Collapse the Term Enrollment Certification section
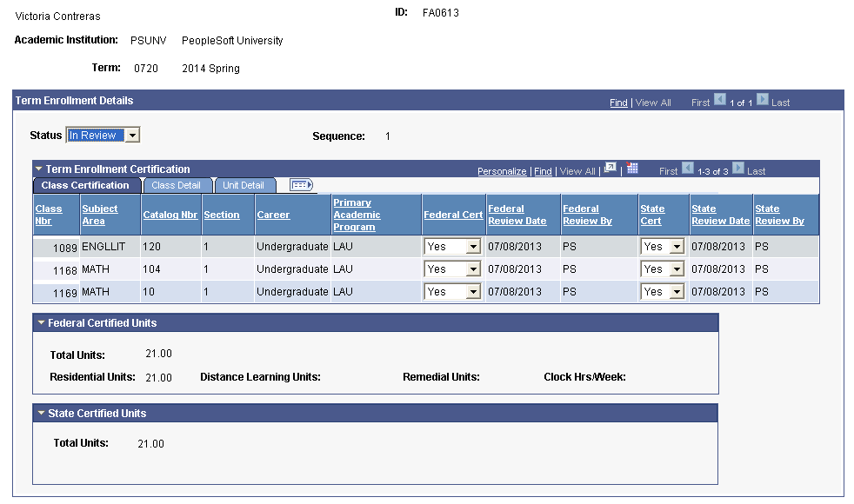This screenshot has height=504, width=854. [38, 169]
